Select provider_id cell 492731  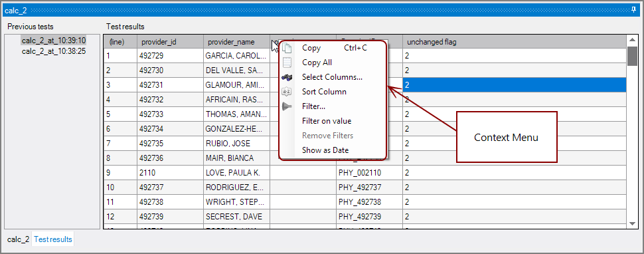tap(171, 85)
